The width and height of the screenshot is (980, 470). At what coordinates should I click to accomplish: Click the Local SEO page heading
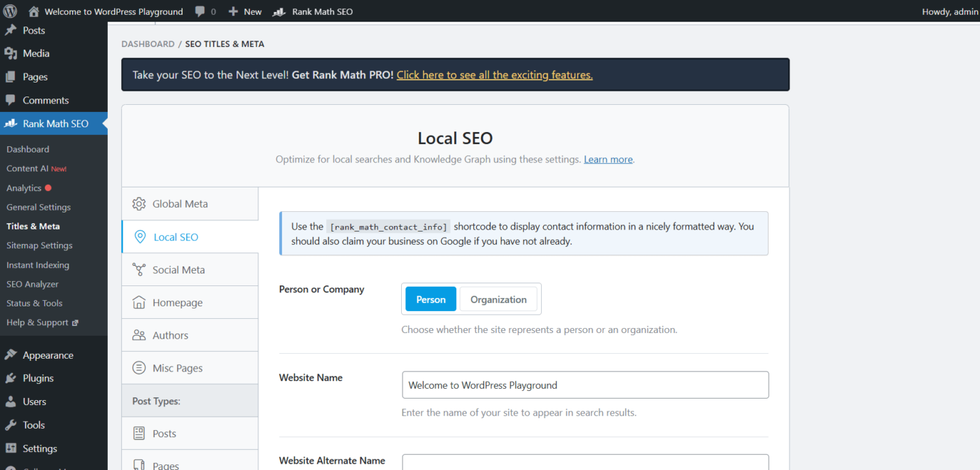455,138
